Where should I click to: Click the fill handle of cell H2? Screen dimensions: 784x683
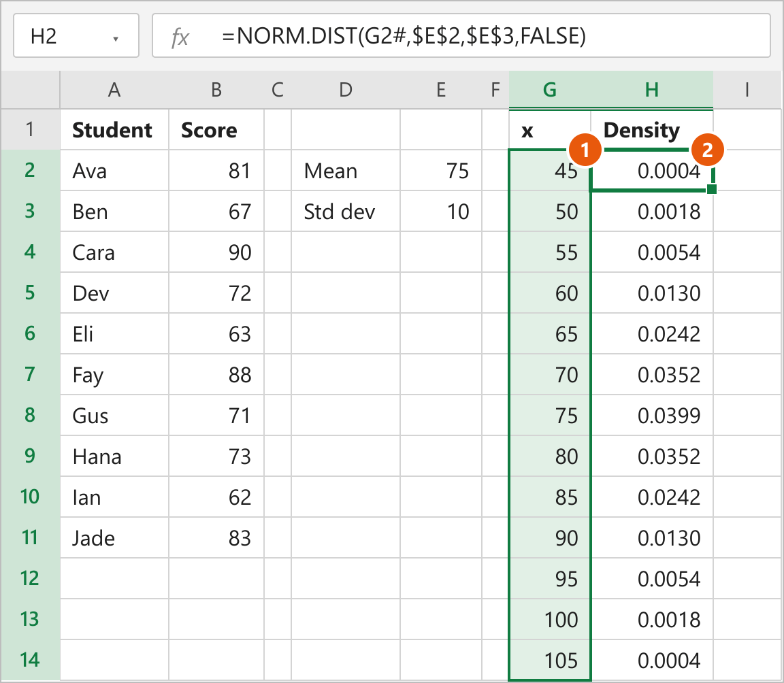[x=712, y=189]
